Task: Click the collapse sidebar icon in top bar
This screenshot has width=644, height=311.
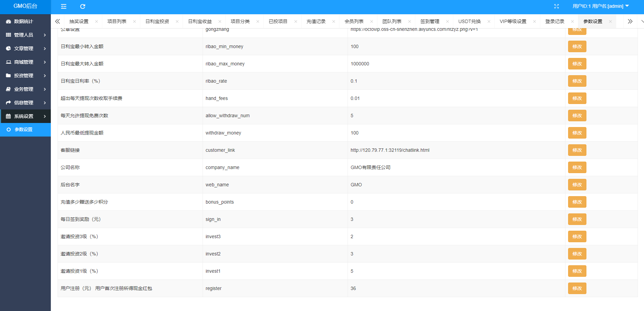Action: pyautogui.click(x=63, y=6)
